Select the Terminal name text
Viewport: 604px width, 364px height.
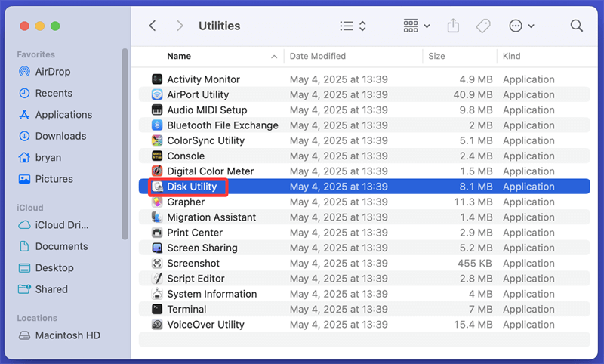186,310
